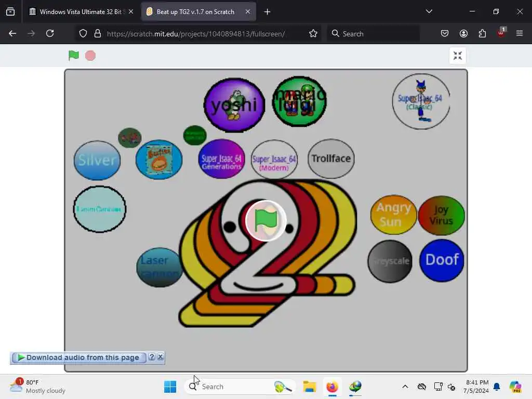Apply the Greyscale effect bubble

[x=390, y=261]
